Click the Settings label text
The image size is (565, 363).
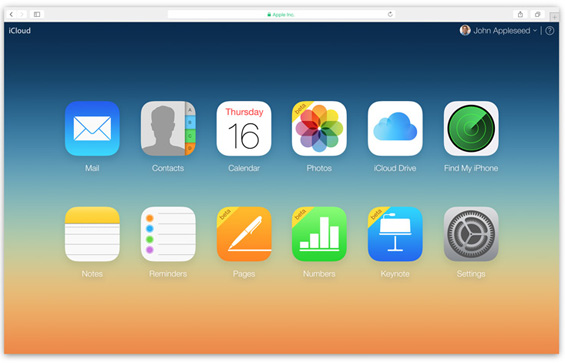[471, 274]
